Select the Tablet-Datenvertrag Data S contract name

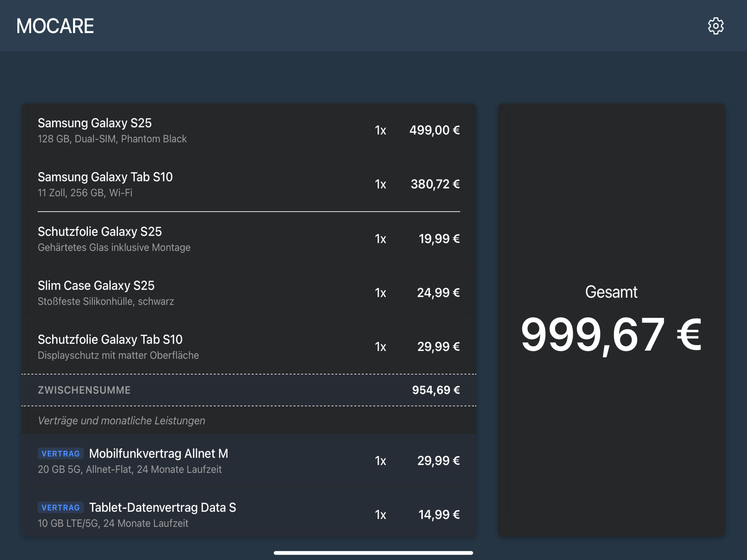click(x=162, y=508)
